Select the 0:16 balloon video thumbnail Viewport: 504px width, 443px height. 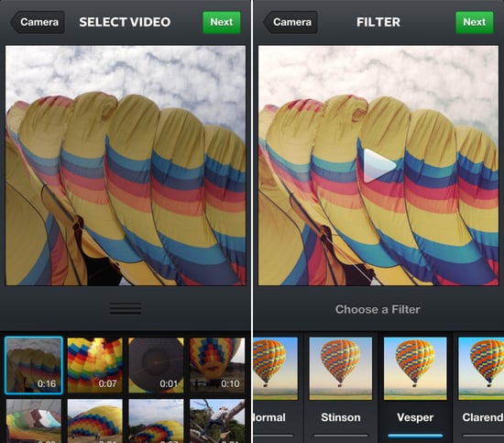tap(34, 365)
